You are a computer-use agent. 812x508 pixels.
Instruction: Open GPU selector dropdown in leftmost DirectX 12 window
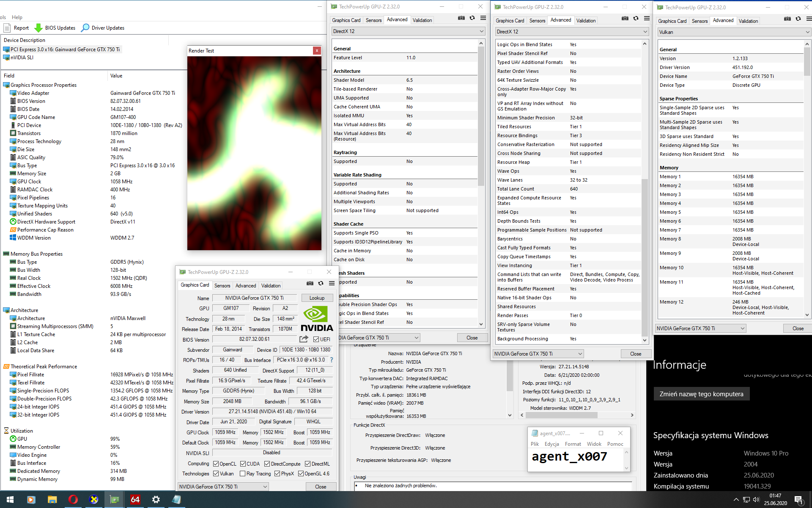coord(379,337)
